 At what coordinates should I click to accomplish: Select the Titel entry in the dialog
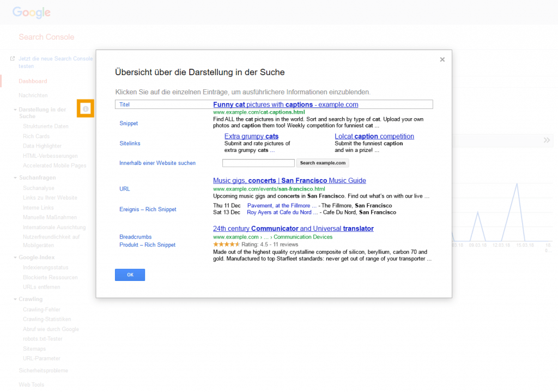tap(124, 105)
